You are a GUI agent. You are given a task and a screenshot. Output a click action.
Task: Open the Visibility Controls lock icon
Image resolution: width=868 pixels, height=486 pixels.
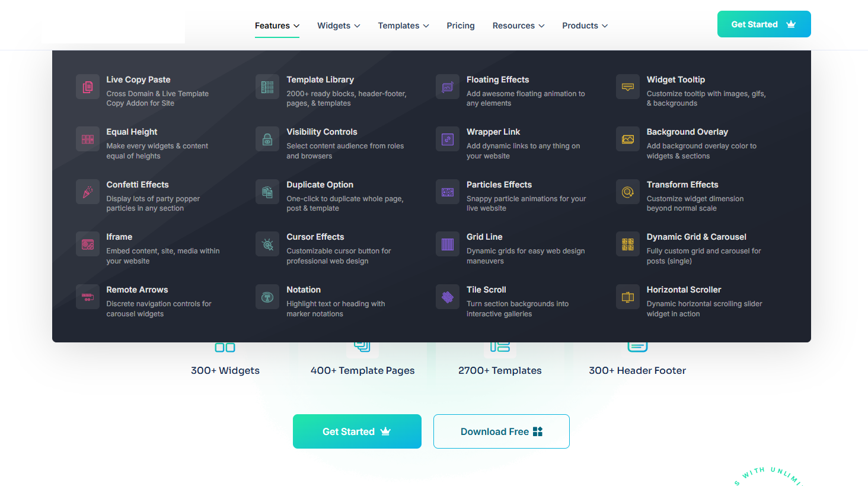click(267, 139)
